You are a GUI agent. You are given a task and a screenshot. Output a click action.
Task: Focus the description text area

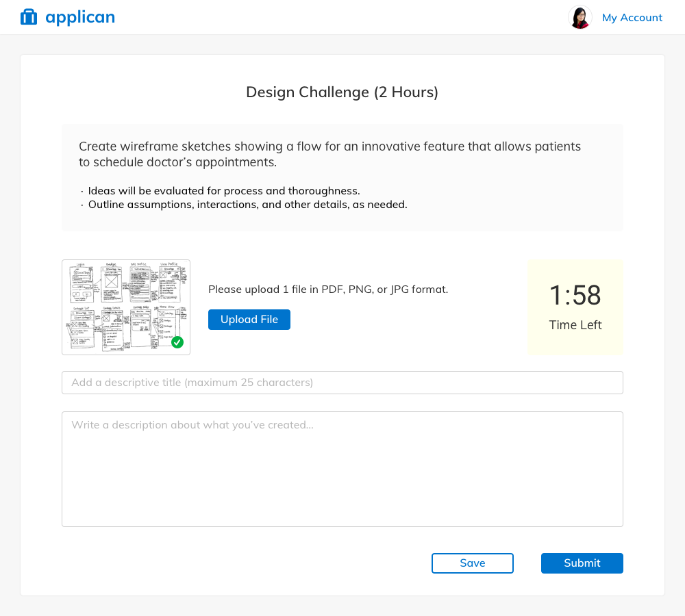(x=342, y=469)
